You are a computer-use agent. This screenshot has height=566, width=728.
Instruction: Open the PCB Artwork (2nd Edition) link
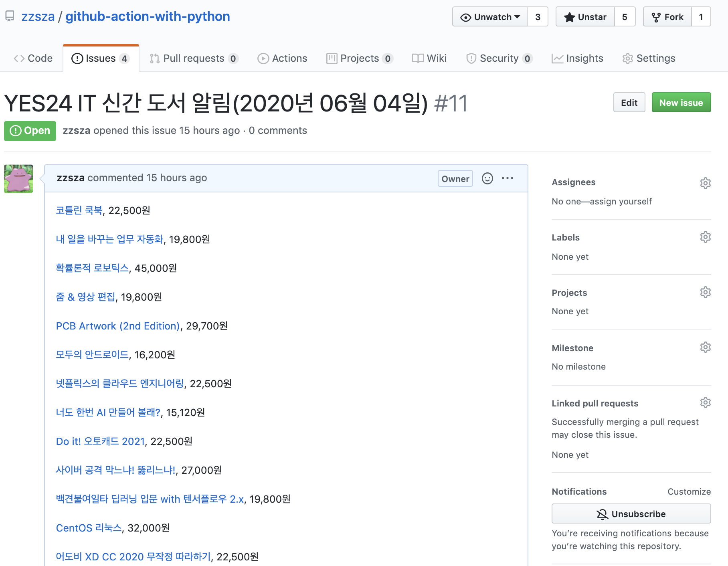(117, 326)
